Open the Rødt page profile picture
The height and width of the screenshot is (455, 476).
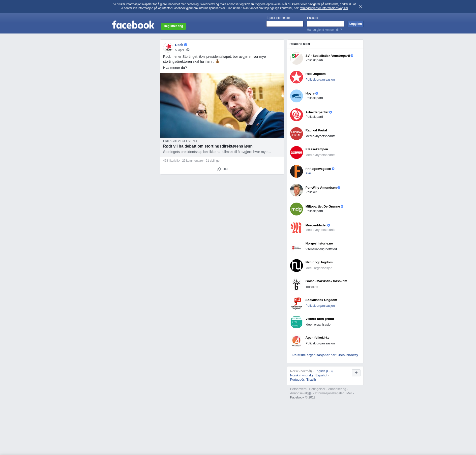click(x=168, y=48)
